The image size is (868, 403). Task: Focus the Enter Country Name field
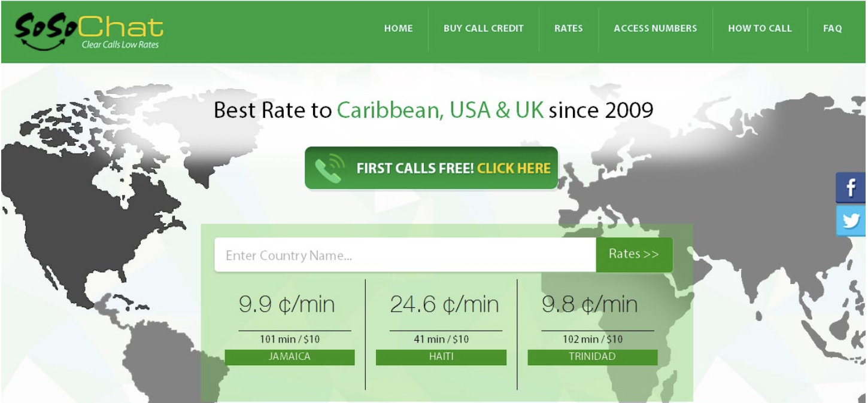[405, 255]
